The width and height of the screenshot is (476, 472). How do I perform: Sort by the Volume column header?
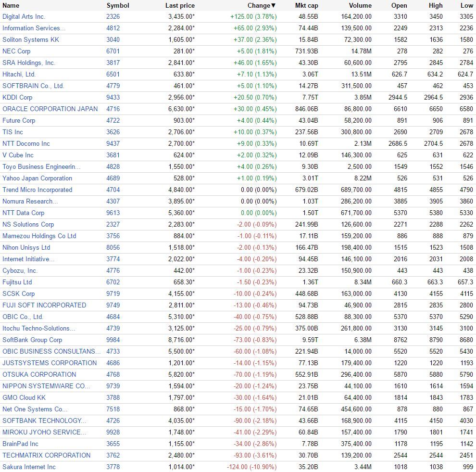click(x=360, y=5)
